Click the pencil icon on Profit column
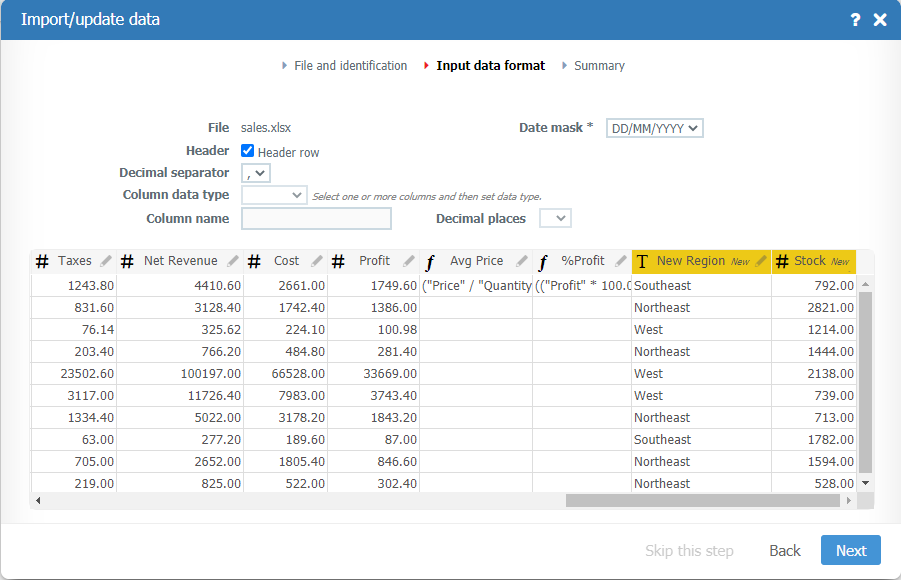The width and height of the screenshot is (901, 580). click(408, 261)
